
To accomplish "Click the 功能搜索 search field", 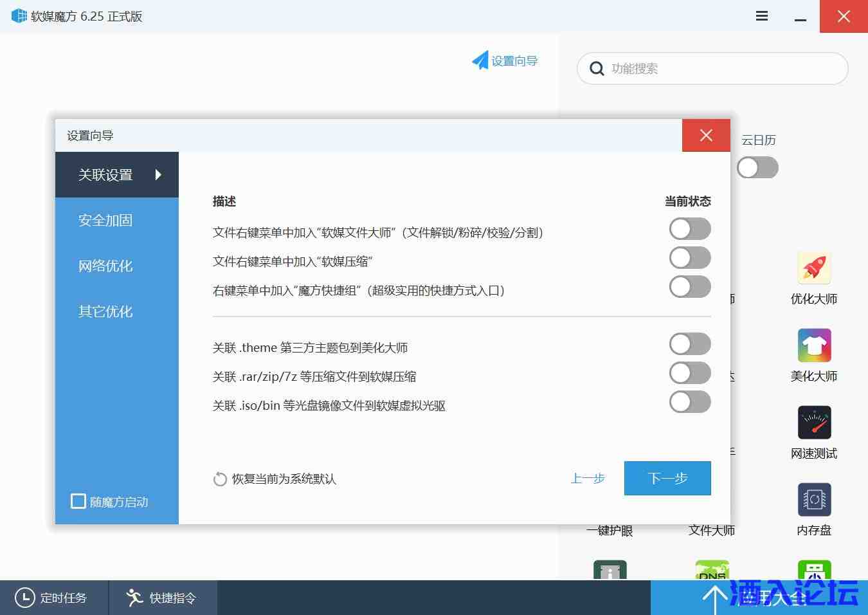I will 720,68.
